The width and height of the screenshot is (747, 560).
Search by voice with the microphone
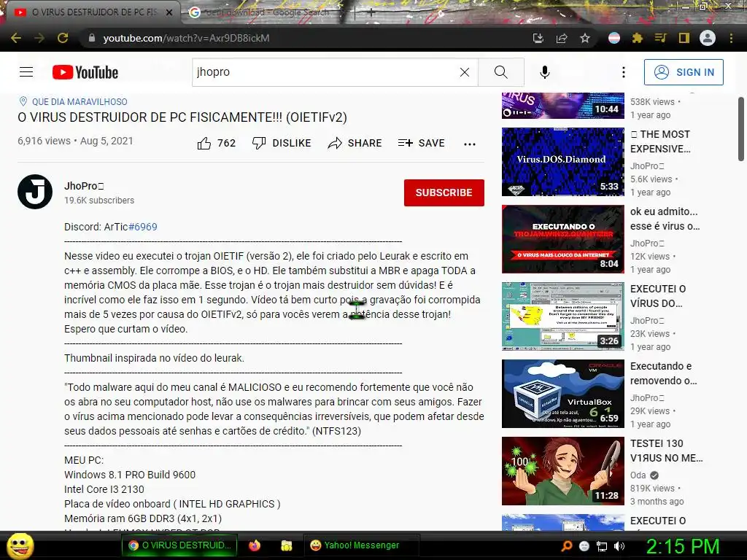(544, 72)
